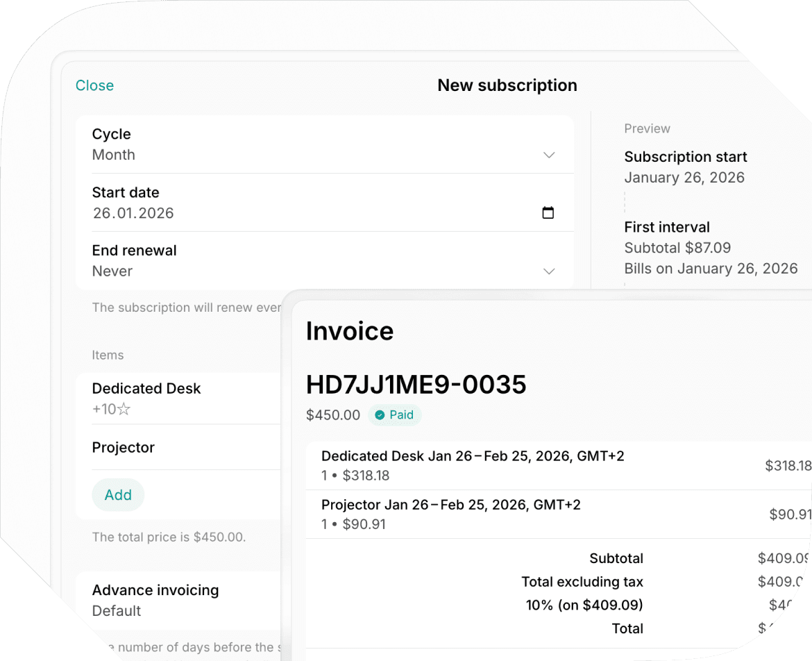The width and height of the screenshot is (812, 661).
Task: Click the Paid status badge
Action: point(395,415)
